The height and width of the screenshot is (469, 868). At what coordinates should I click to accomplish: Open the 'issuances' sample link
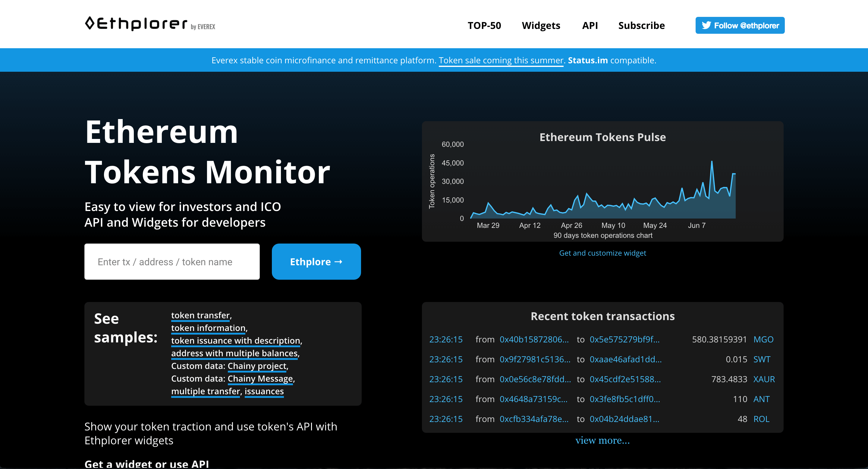coord(264,391)
